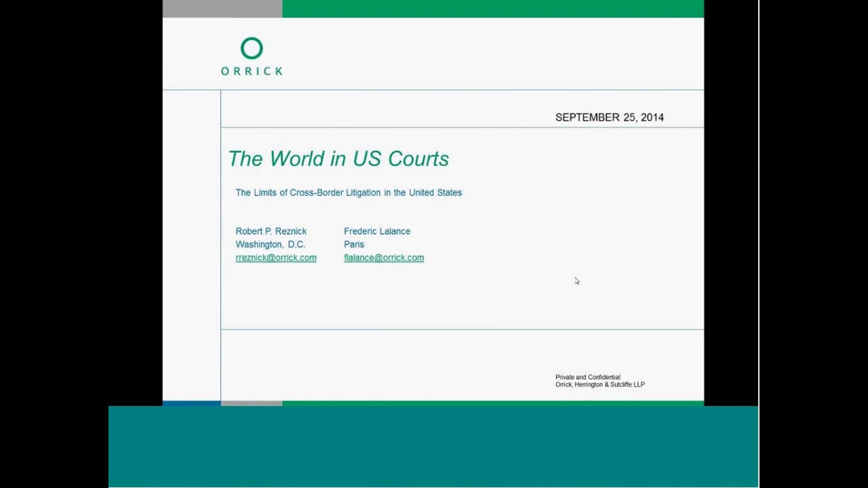868x488 pixels.
Task: Click Orrick, Herrington & Sutcliffe LLP footer
Action: (x=600, y=385)
